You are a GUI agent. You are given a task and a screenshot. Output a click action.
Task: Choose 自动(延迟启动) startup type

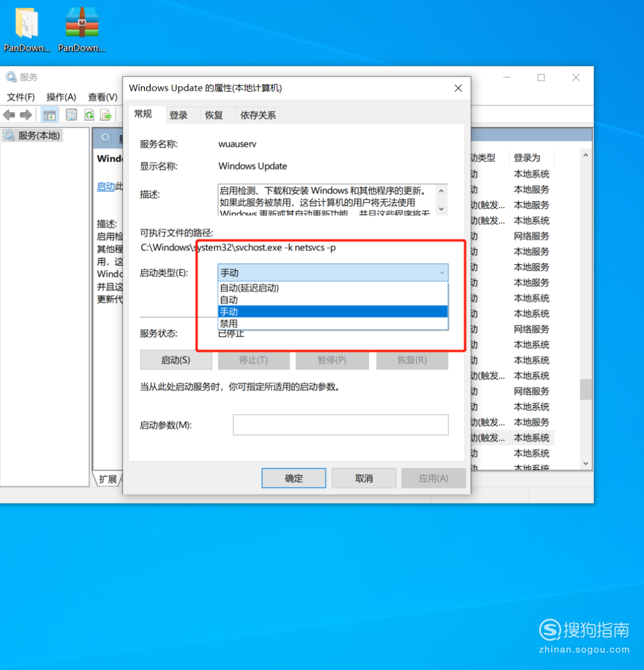coord(333,288)
